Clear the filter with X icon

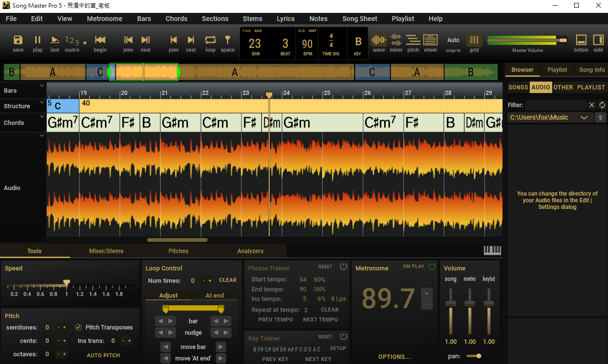point(592,105)
